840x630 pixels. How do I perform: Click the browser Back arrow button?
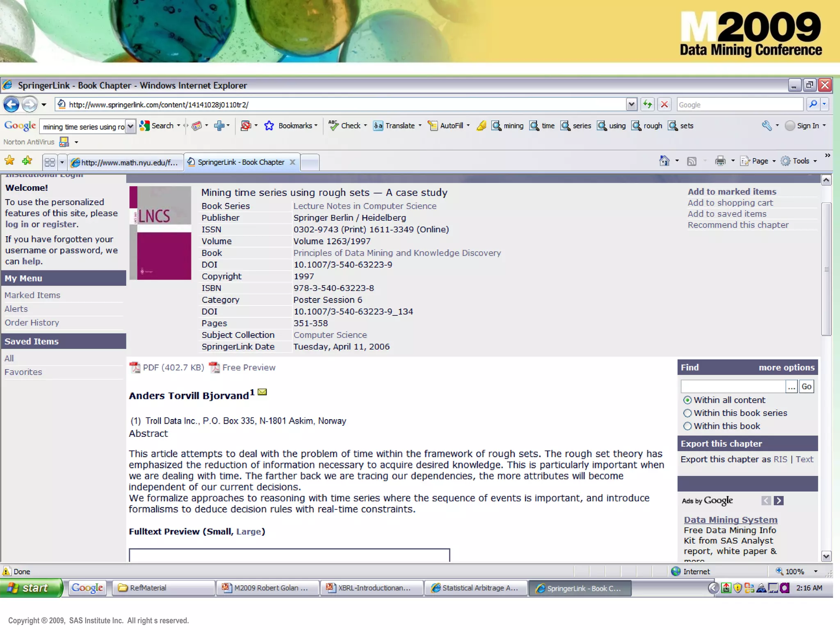tap(11, 105)
